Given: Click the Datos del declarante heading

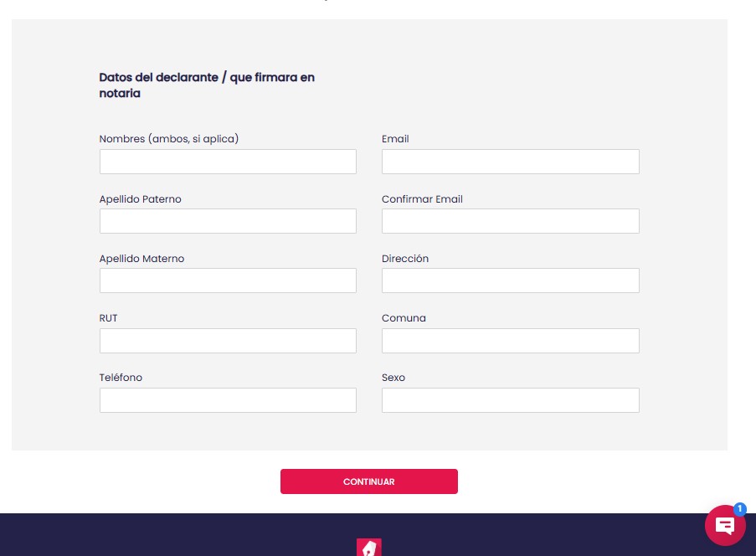Looking at the screenshot, I should (x=207, y=85).
